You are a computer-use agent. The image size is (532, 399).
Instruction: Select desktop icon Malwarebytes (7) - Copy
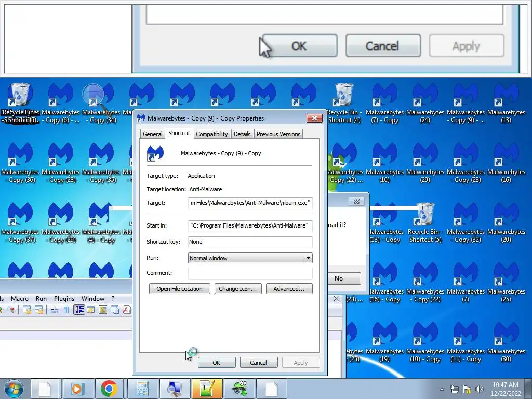(385, 103)
